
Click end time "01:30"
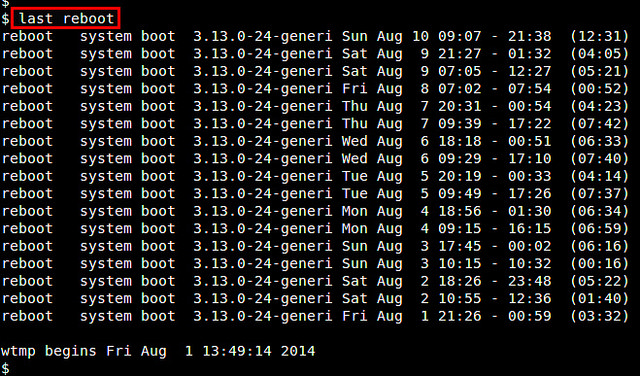coord(530,211)
